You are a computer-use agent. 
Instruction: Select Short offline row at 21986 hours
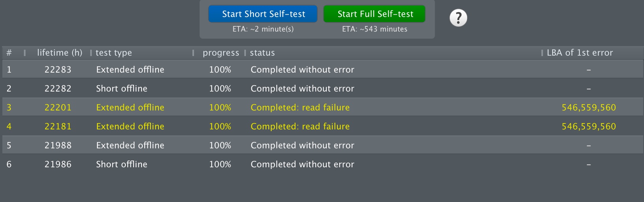click(322, 164)
